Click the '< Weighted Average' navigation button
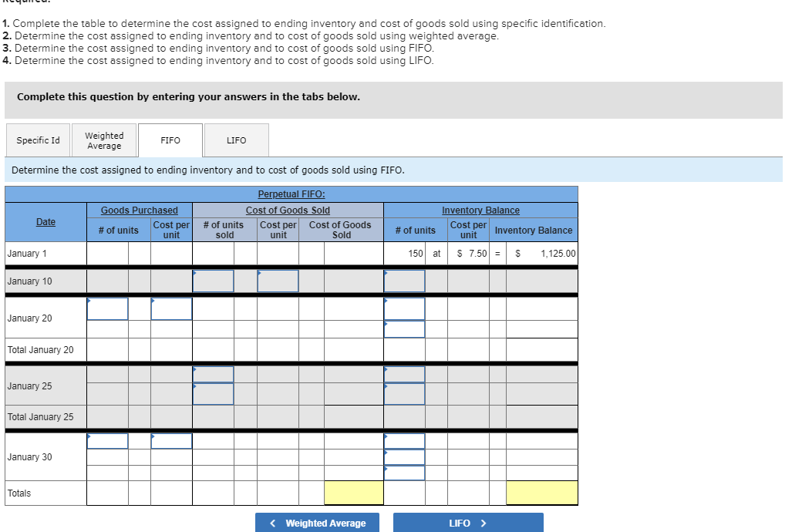802x532 pixels. pos(317,522)
